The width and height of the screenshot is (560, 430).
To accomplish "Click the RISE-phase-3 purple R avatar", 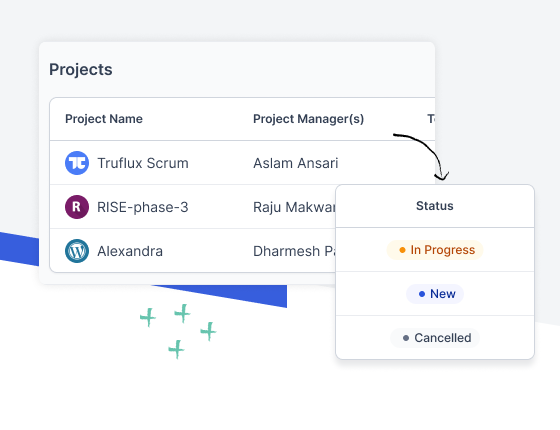I will pyautogui.click(x=77, y=207).
